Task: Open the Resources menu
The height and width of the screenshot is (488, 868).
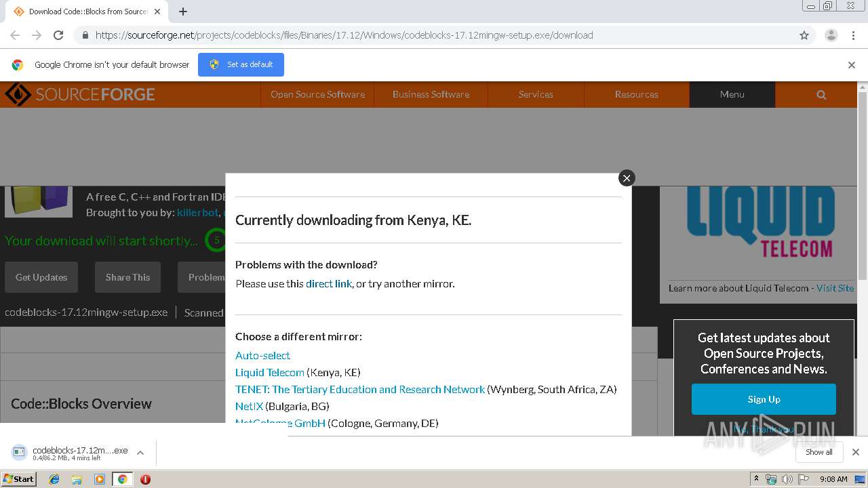Action: click(x=636, y=94)
